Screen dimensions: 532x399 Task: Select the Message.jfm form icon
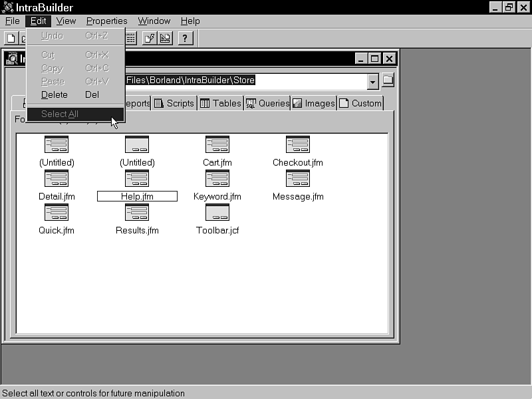pos(297,178)
